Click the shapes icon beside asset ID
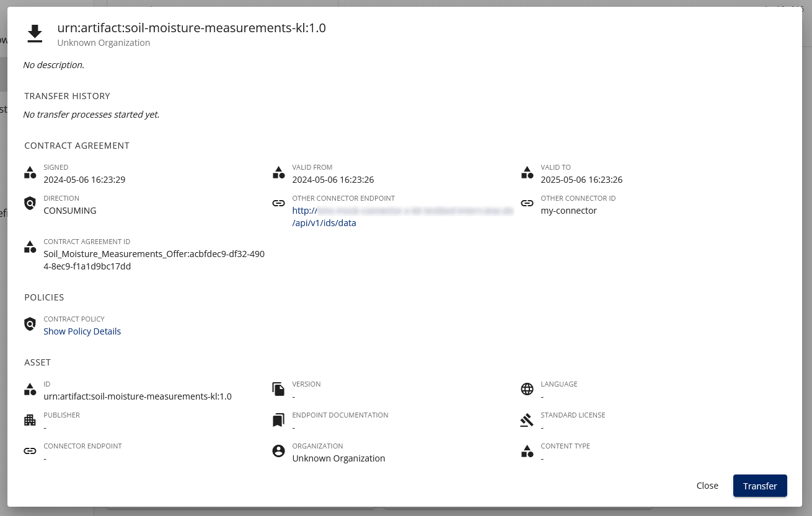Image resolution: width=812 pixels, height=516 pixels. pos(30,389)
